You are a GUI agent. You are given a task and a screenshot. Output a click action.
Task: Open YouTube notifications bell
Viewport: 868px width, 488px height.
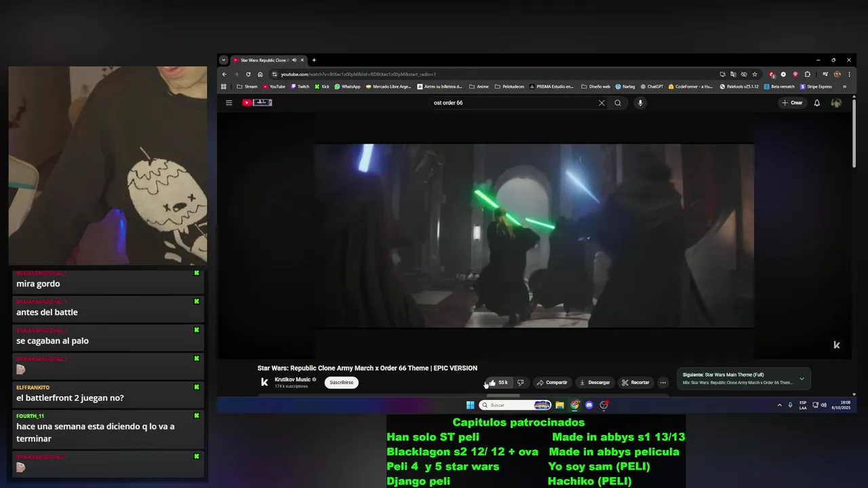click(817, 103)
